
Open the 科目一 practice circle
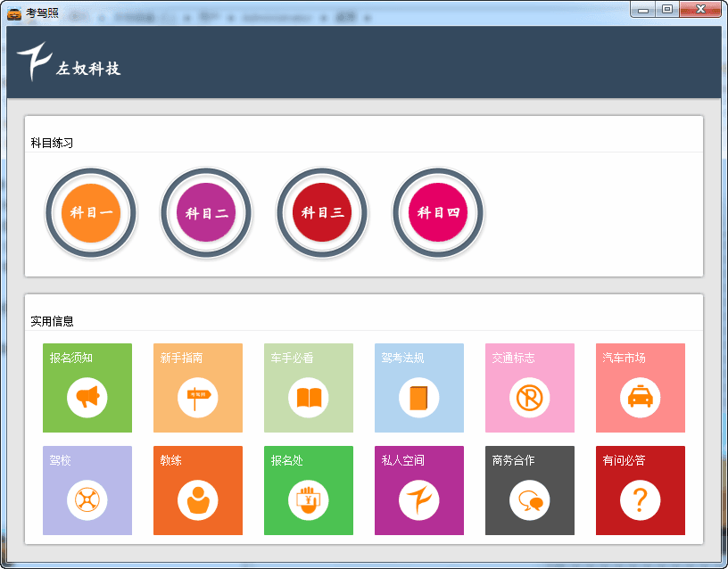click(x=90, y=213)
